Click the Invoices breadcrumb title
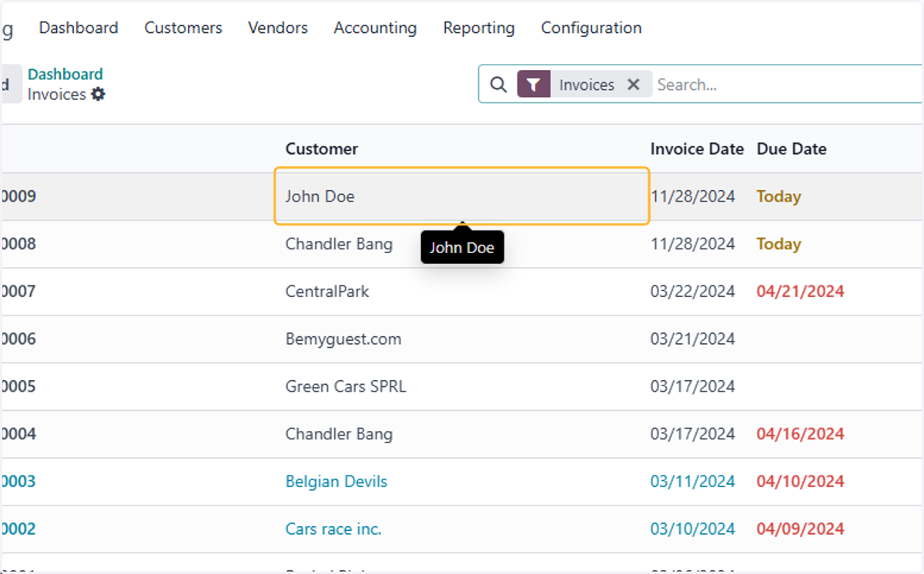Viewport: 924px width, 574px height. coord(57,94)
